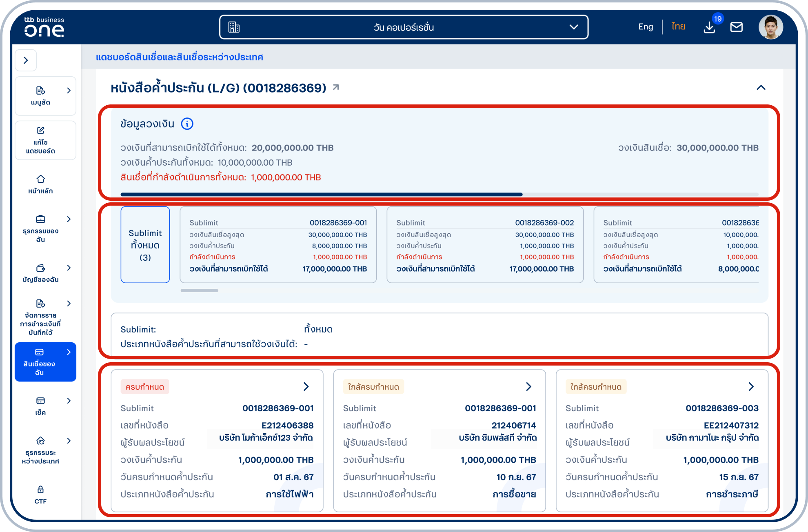Open วัน คอเปอร์เรชั่น company dropdown

point(404,27)
